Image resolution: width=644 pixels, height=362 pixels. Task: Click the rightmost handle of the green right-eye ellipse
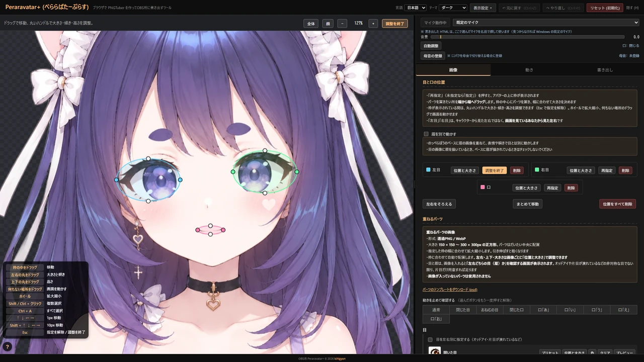[297, 172]
